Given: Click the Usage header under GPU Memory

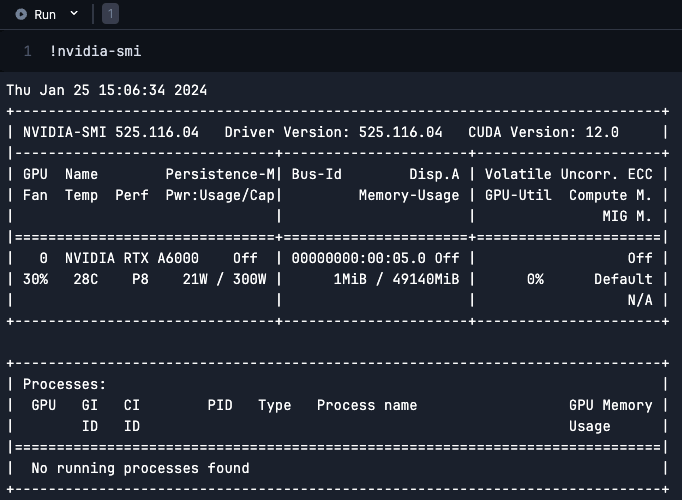Looking at the screenshot, I should tap(589, 426).
